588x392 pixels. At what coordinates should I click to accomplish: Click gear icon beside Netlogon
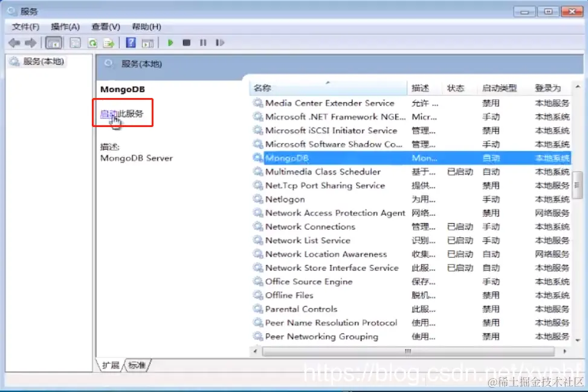point(257,199)
